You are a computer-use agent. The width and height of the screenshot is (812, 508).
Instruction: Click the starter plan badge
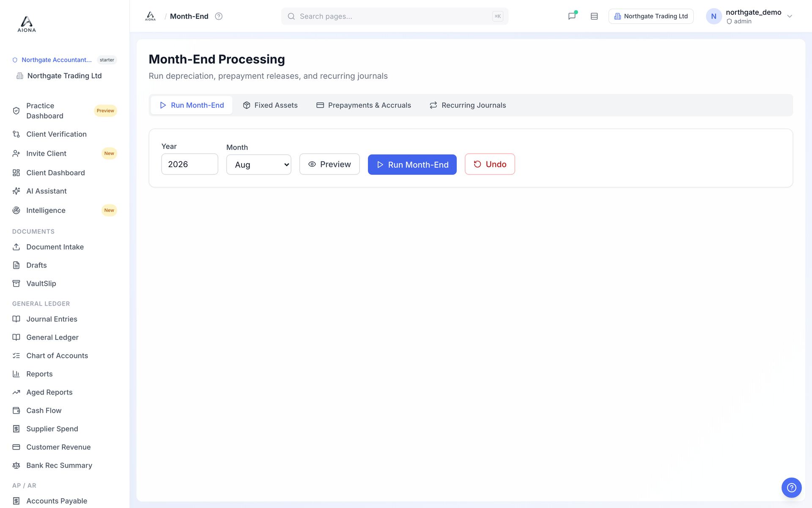pyautogui.click(x=107, y=60)
